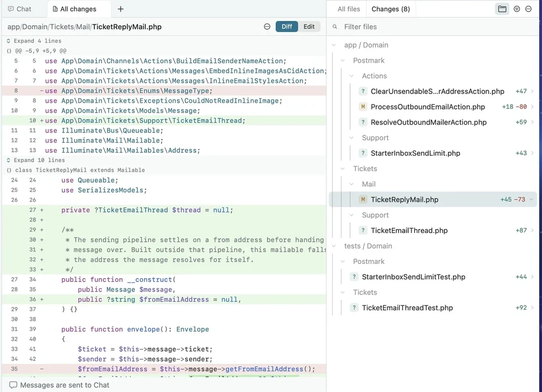Click modified badge on TicketReplyMail.php
Image resolution: width=542 pixels, height=392 pixels.
pos(362,200)
